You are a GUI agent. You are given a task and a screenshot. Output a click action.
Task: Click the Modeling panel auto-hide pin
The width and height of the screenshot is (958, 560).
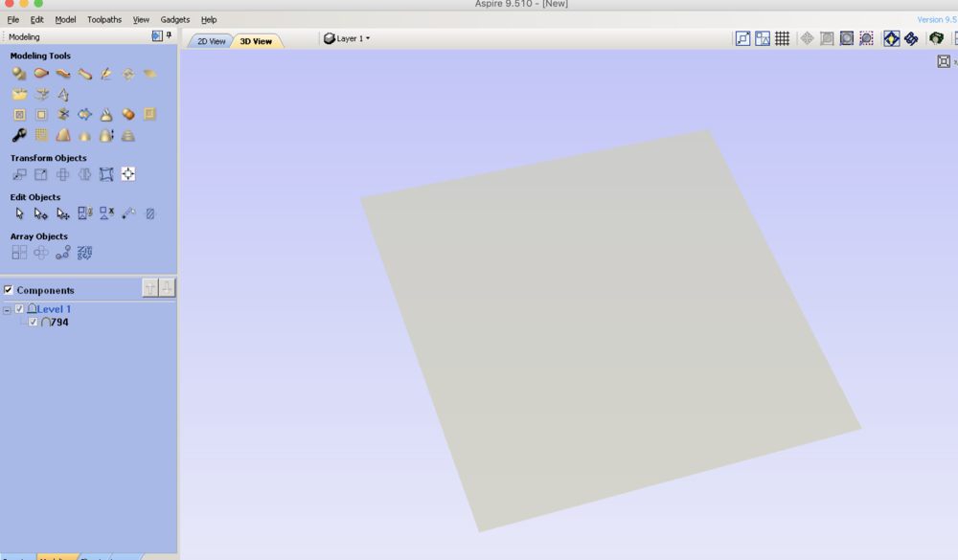pos(170,36)
